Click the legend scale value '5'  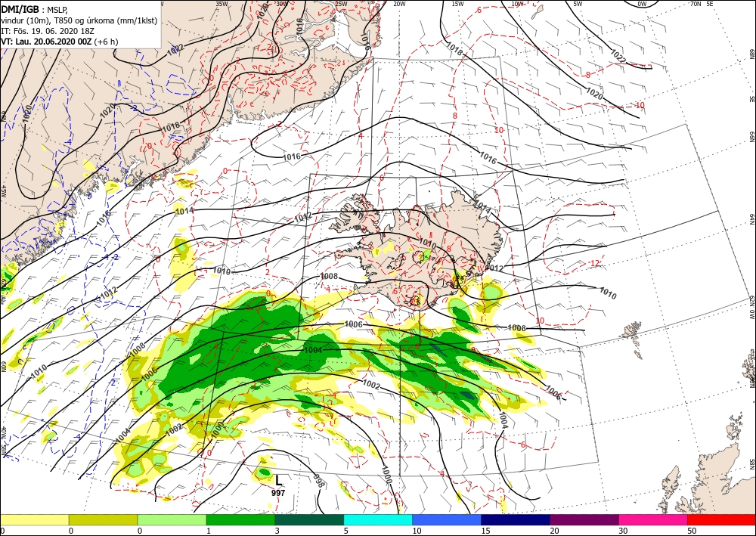click(345, 531)
